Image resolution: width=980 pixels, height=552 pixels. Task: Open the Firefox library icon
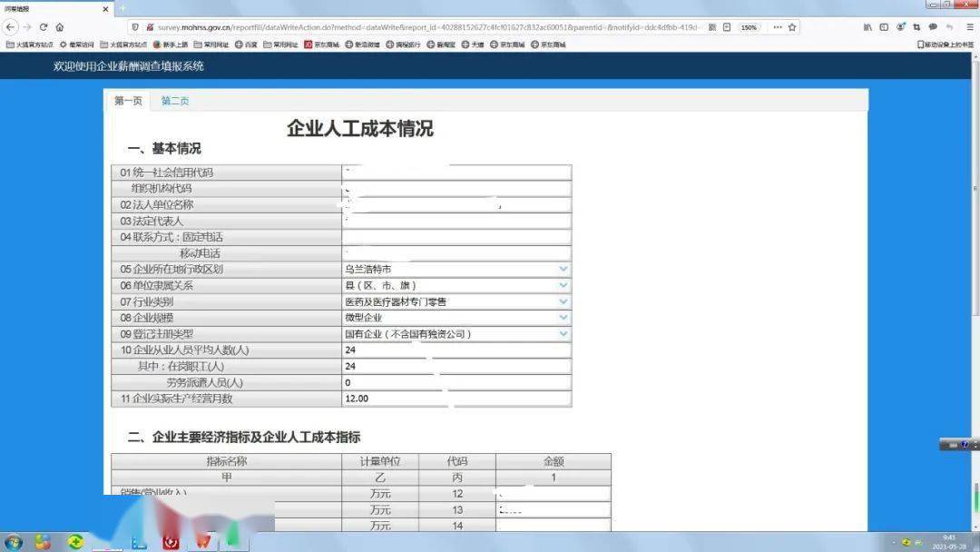[867, 27]
